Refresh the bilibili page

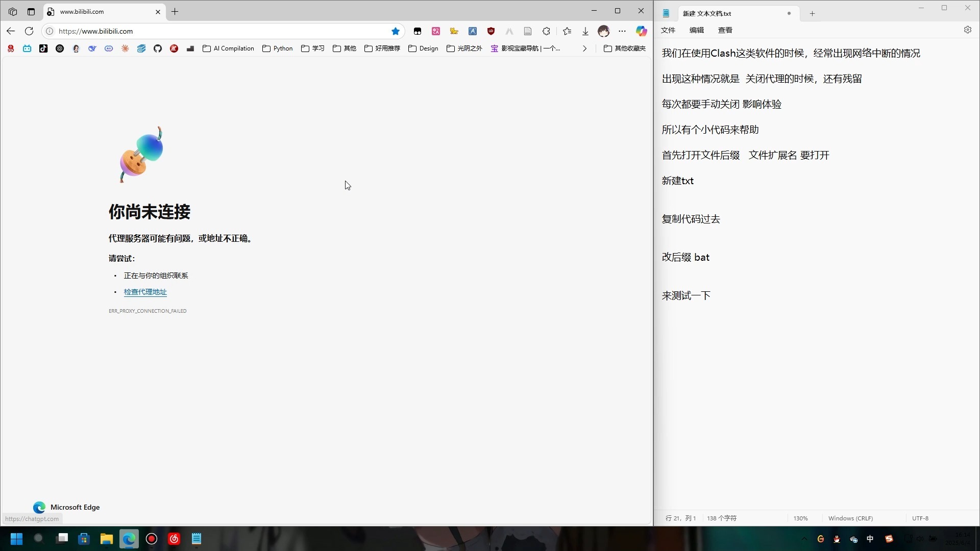pyautogui.click(x=29, y=31)
